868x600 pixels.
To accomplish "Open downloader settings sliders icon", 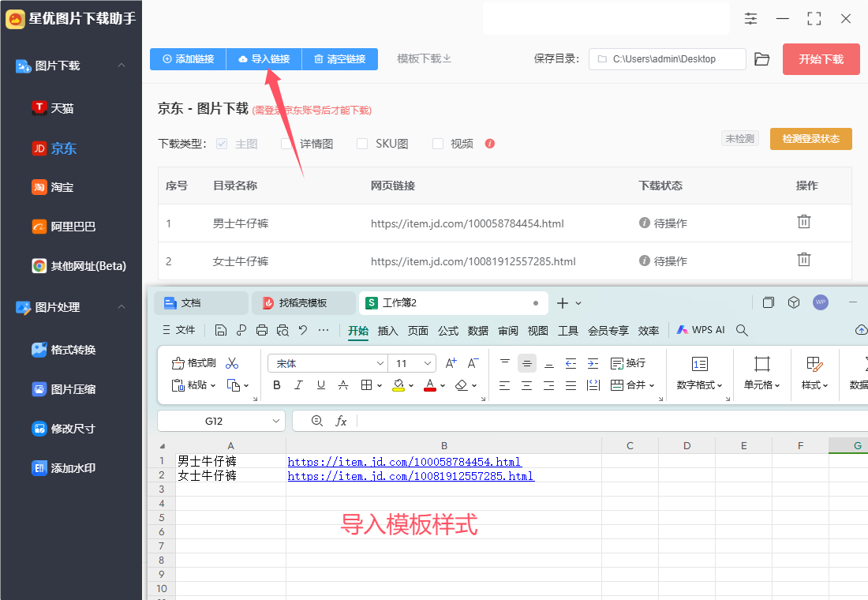I will click(750, 18).
